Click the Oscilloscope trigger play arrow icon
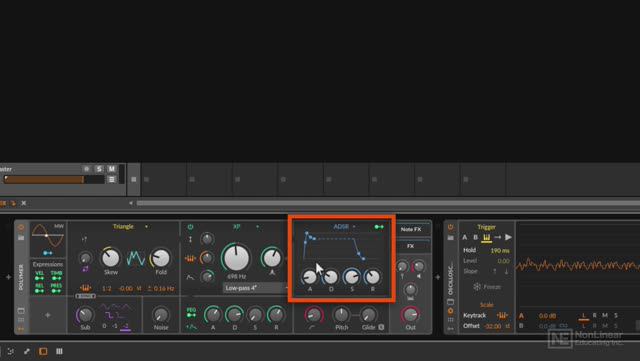This screenshot has height=361, width=640. (508, 237)
